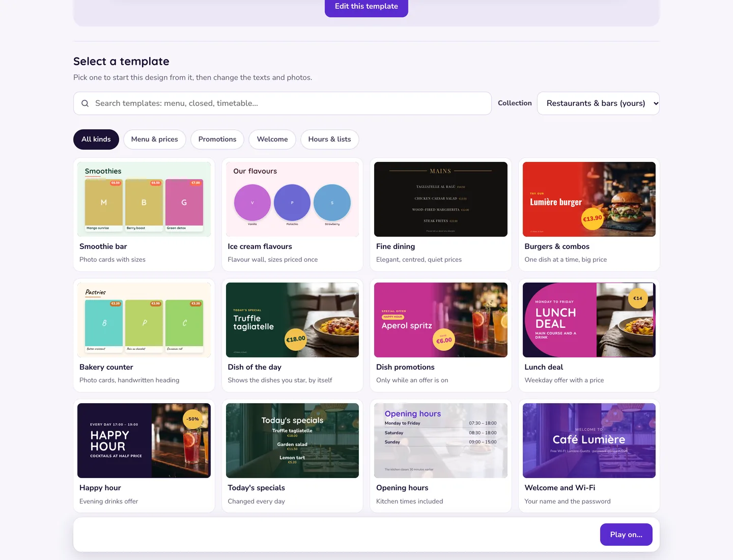Click 'Changed every day' description
Image resolution: width=733 pixels, height=560 pixels.
[257, 501]
